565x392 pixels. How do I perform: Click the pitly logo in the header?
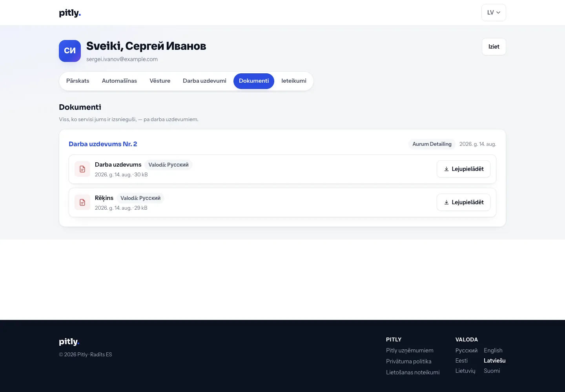[70, 13]
